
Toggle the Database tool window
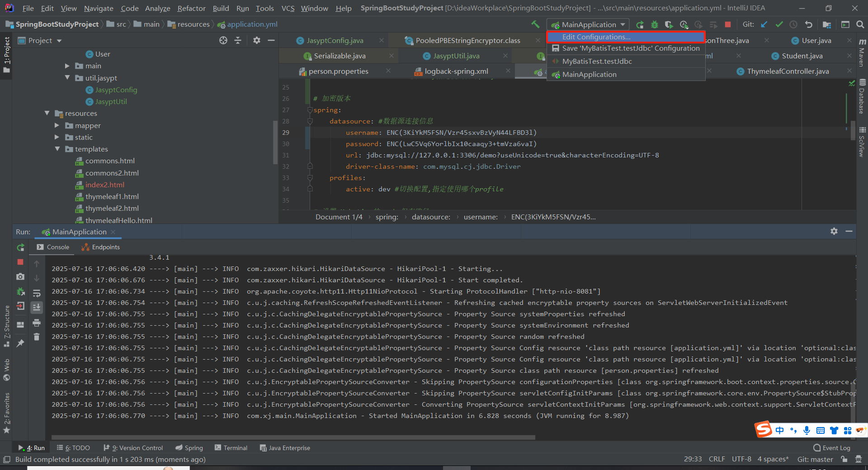point(862,97)
